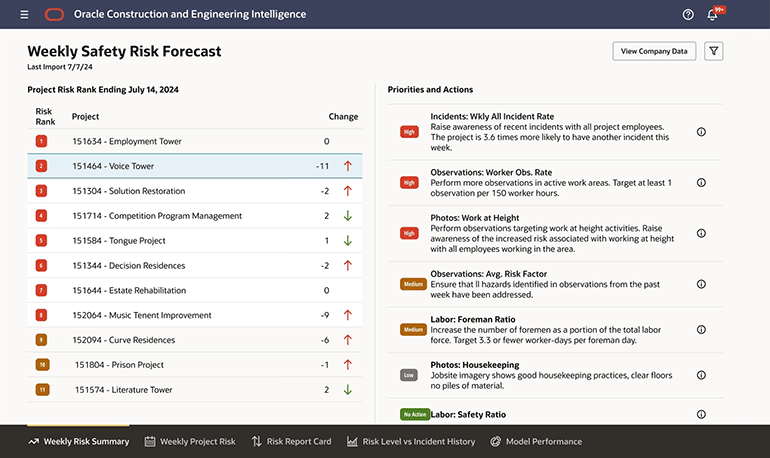Image resolution: width=770 pixels, height=458 pixels.
Task: Click info icon for Labor: Foreman Ratio
Action: pos(701,329)
